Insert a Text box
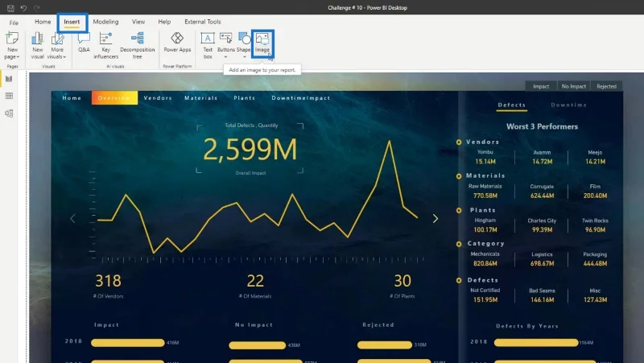The image size is (644, 363). click(208, 46)
